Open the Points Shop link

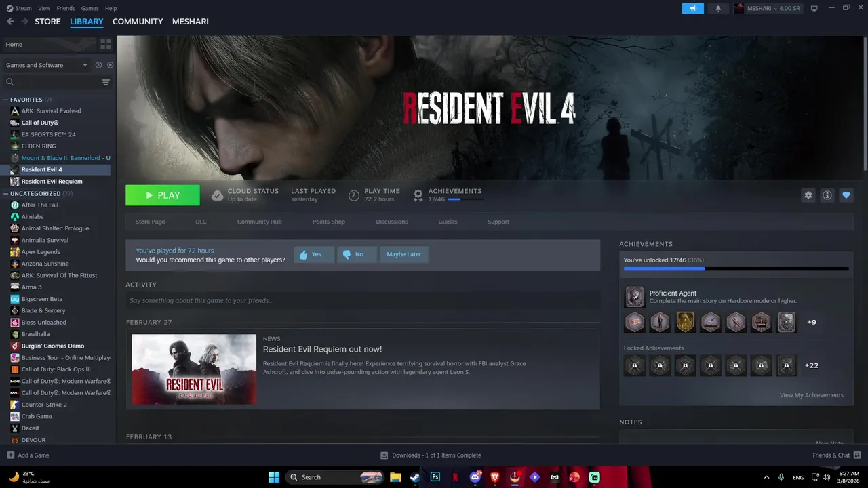point(329,222)
